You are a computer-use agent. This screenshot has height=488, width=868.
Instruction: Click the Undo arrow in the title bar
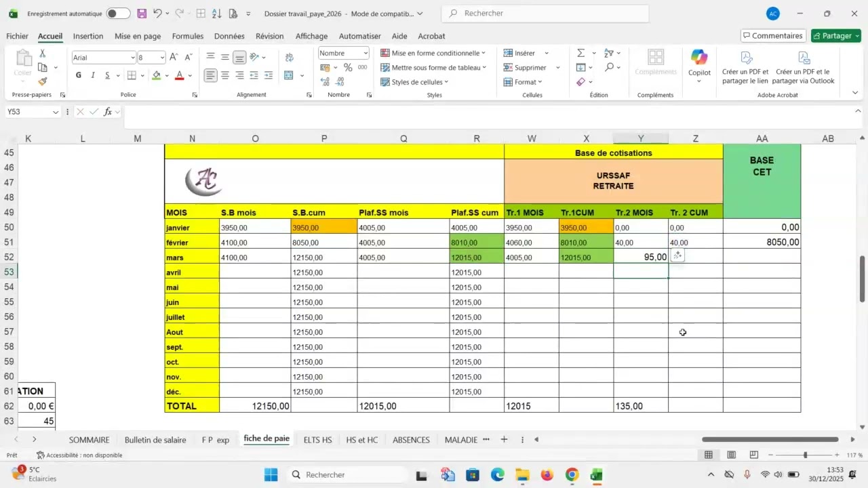pyautogui.click(x=158, y=14)
